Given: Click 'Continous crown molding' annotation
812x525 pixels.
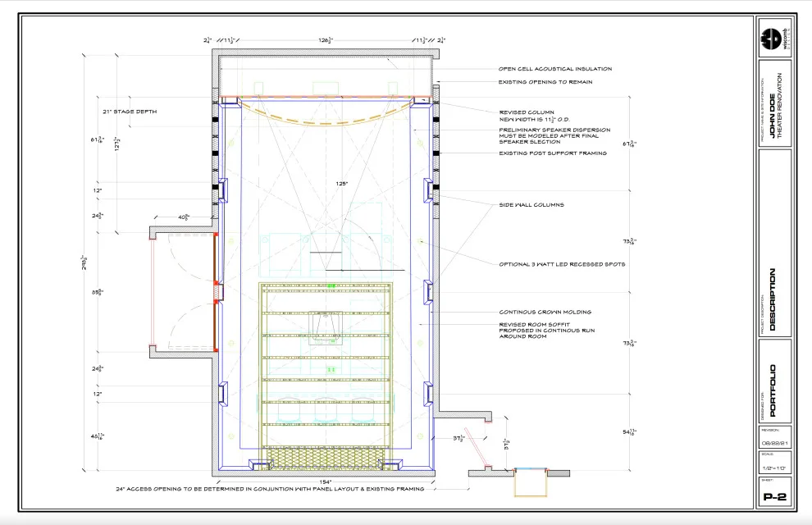Looking at the screenshot, I should coord(545,313).
